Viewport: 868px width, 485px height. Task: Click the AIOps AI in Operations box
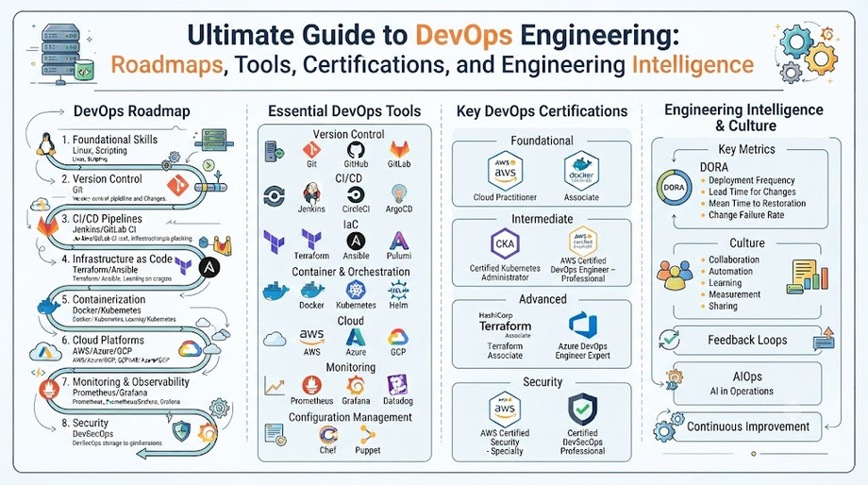click(x=747, y=384)
